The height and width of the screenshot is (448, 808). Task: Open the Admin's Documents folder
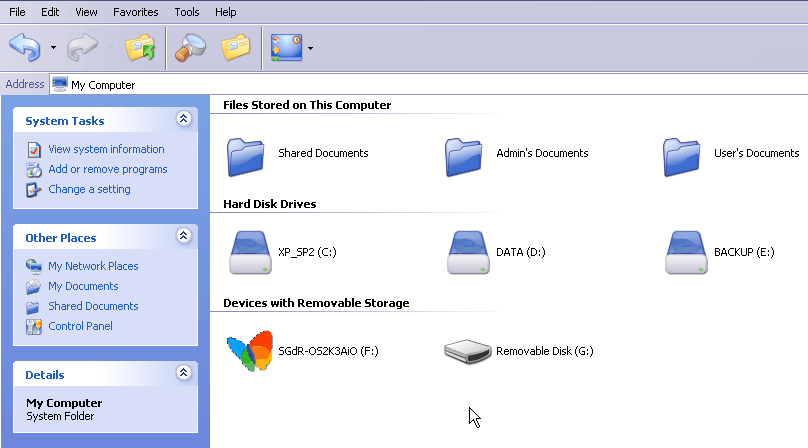point(463,154)
